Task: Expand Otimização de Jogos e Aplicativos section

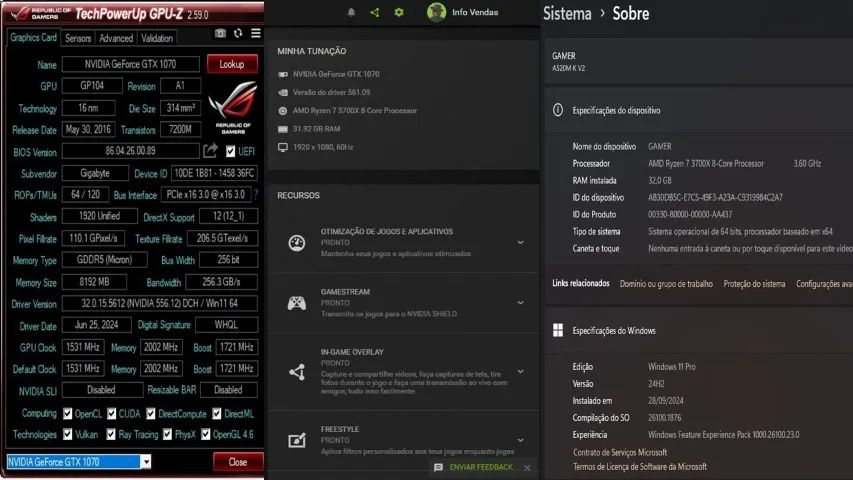Action: coord(521,242)
